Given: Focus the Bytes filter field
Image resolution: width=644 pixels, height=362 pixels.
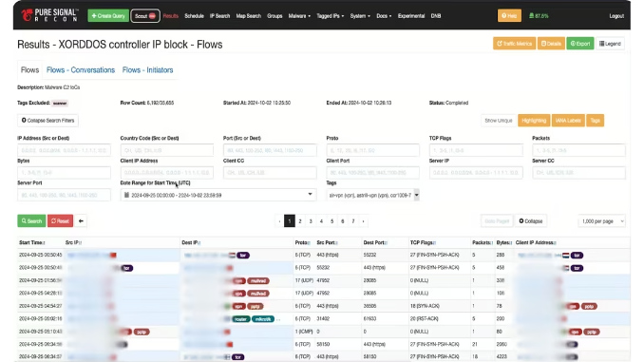Looking at the screenshot, I should [64, 173].
